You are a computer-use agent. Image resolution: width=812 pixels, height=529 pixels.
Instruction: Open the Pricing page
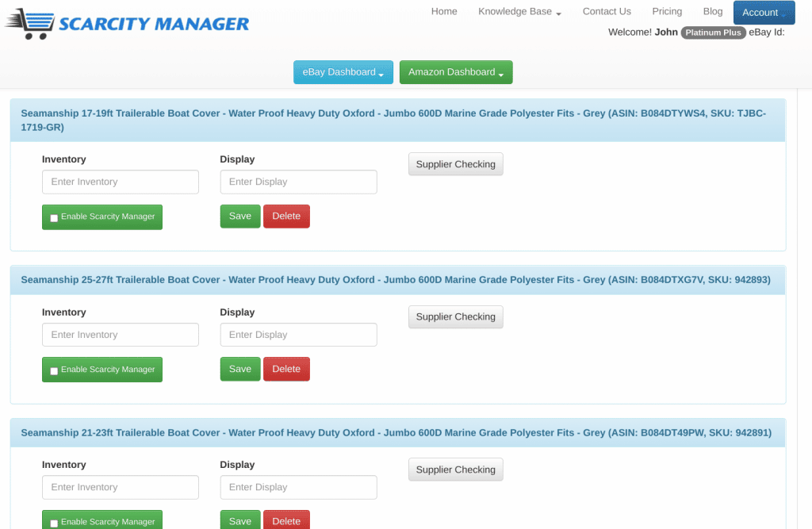667,11
